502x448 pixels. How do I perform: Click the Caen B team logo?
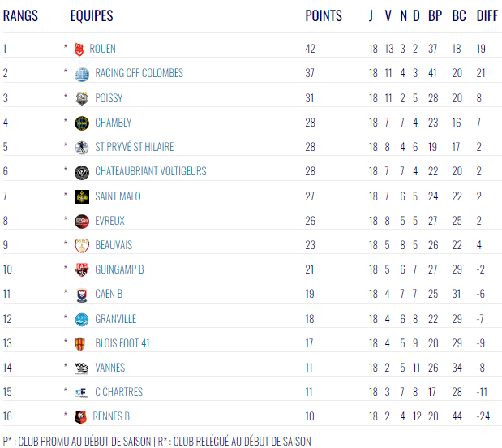click(x=81, y=294)
